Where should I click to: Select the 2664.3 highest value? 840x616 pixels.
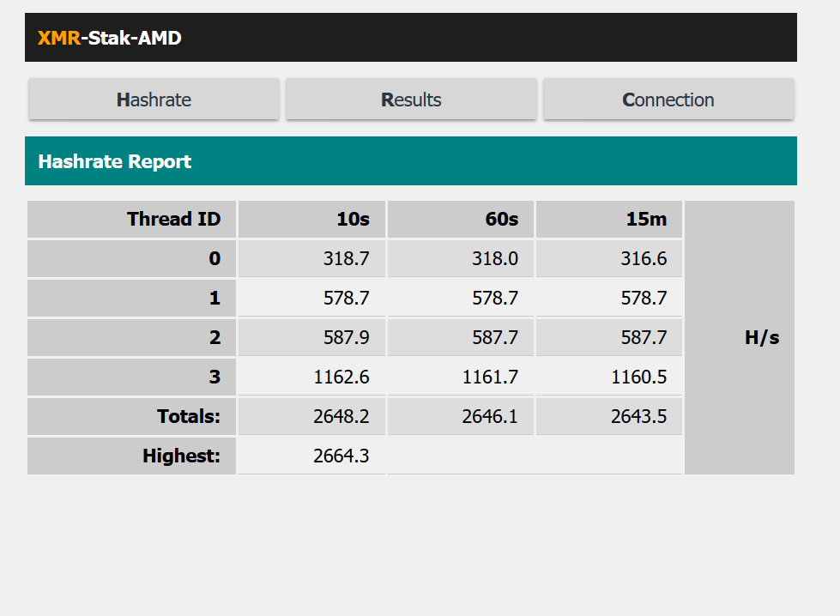[x=341, y=456]
